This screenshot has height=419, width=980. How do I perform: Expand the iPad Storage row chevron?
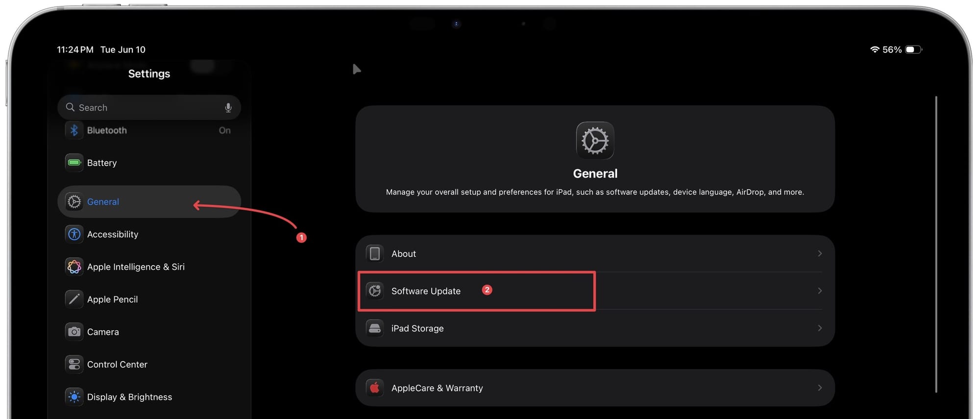click(820, 328)
